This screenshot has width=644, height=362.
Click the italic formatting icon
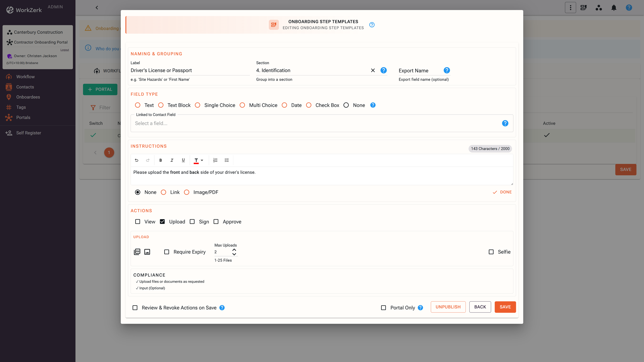click(172, 160)
